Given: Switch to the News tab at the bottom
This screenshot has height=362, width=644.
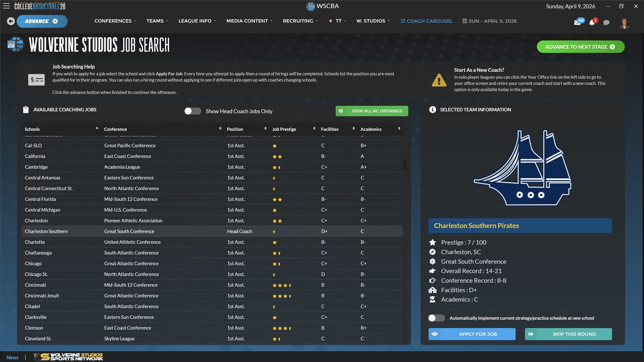Looking at the screenshot, I should tap(12, 357).
